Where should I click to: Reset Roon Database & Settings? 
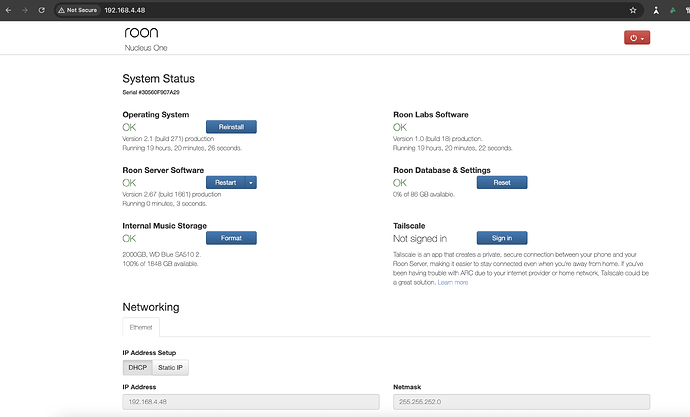point(502,183)
